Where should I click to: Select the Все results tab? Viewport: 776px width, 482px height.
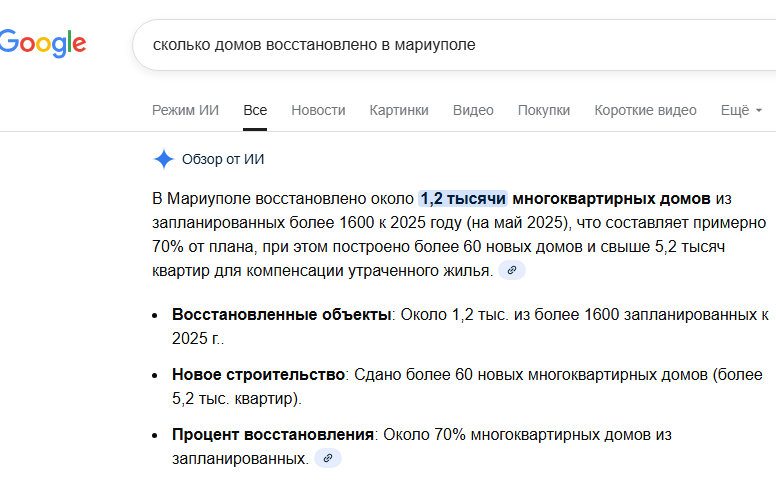click(x=255, y=110)
